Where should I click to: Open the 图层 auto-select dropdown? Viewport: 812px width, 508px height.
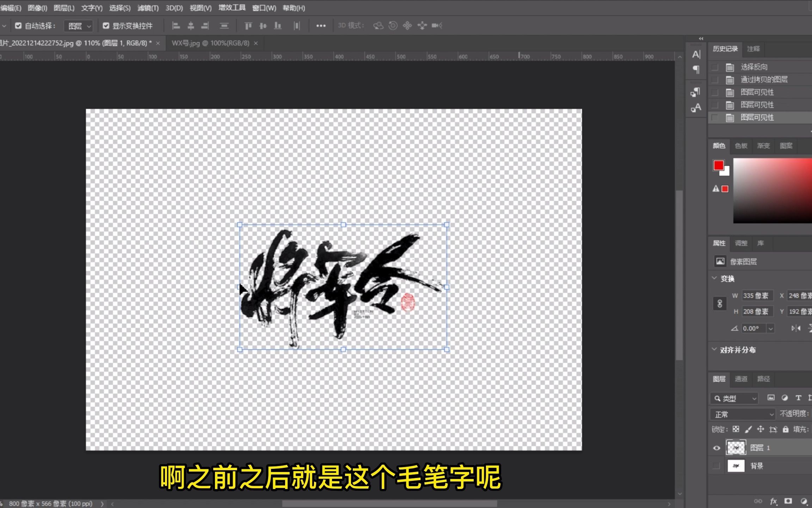[79, 26]
